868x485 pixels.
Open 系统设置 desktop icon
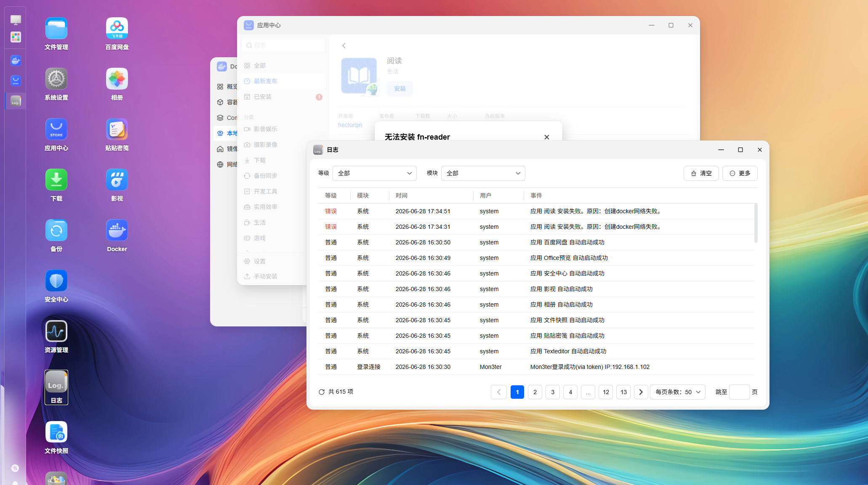tap(56, 84)
